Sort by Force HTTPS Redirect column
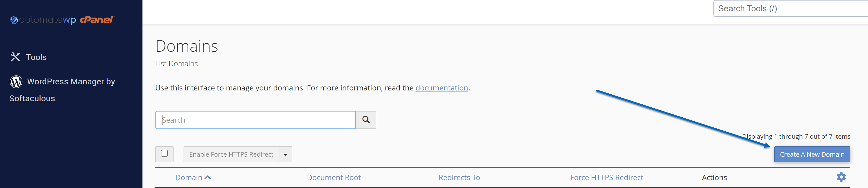The height and width of the screenshot is (188, 868). tap(606, 177)
